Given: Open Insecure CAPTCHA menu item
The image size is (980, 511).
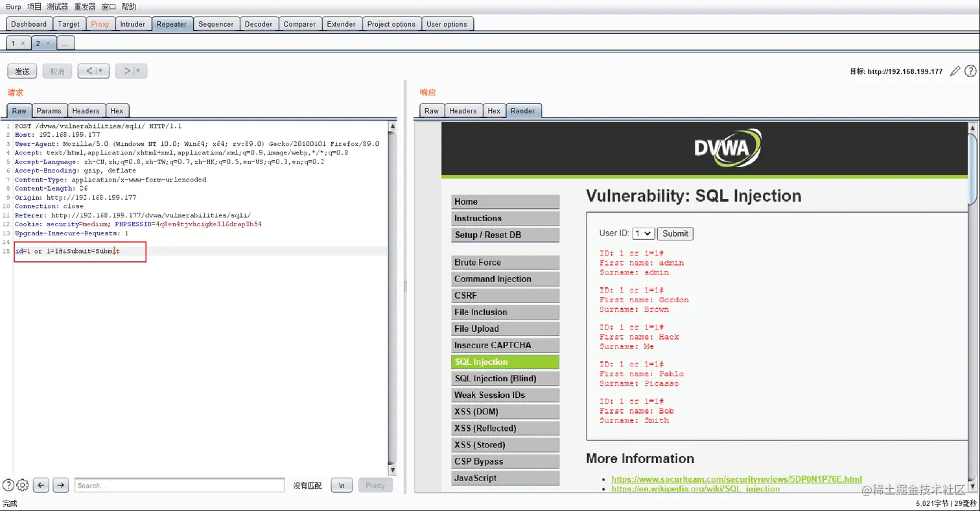Looking at the screenshot, I should (505, 346).
